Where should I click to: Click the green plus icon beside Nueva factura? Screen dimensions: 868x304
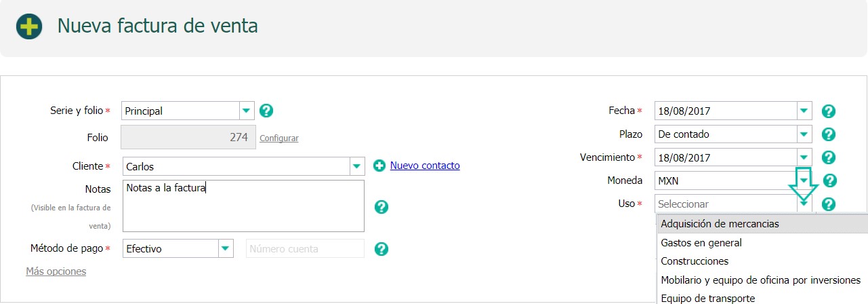29,26
